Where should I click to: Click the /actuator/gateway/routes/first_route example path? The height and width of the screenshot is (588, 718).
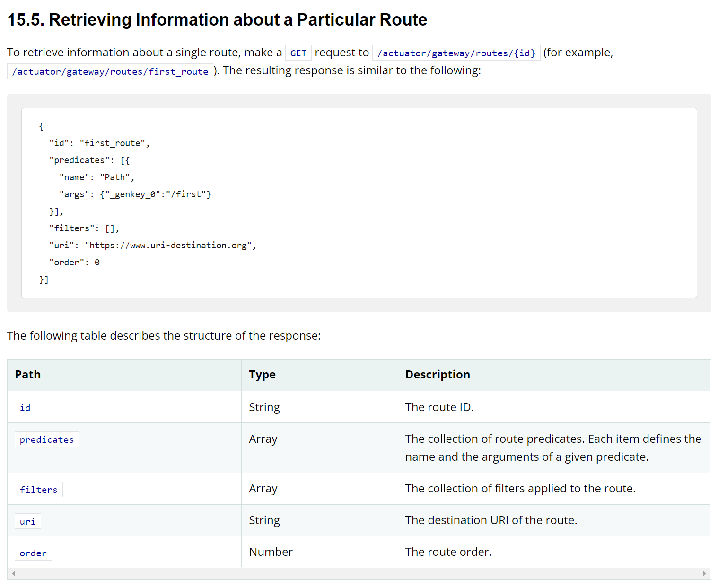tap(110, 71)
